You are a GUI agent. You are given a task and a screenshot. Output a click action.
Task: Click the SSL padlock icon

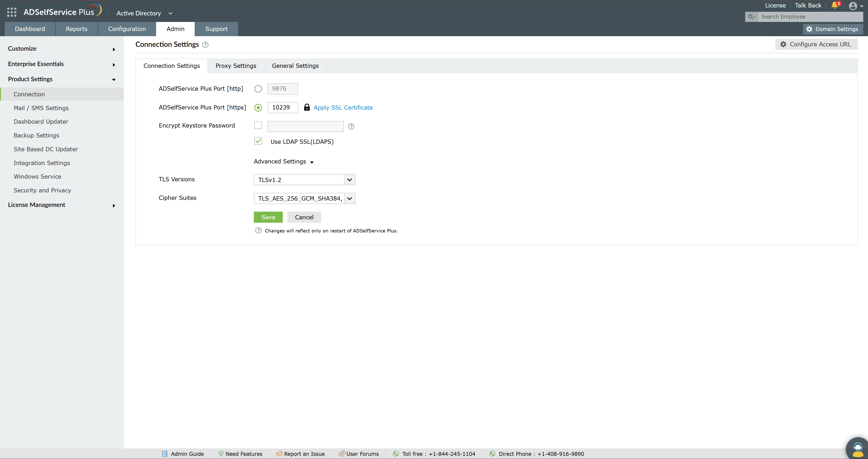307,107
